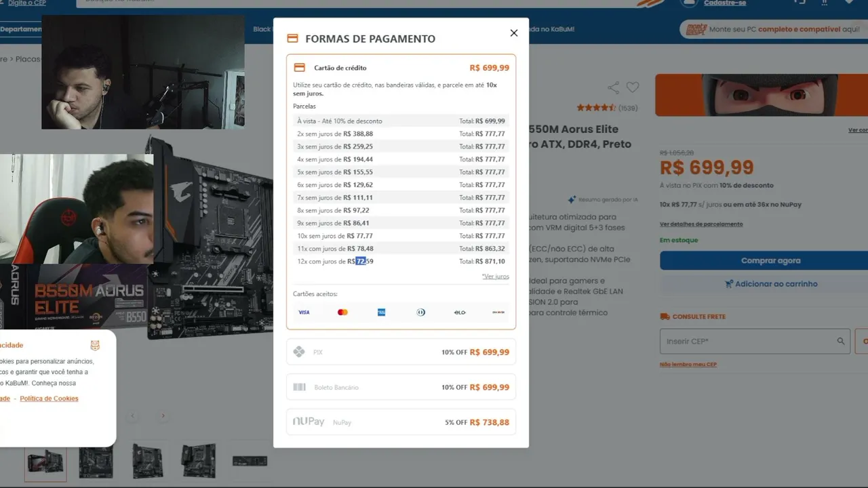Image resolution: width=868 pixels, height=488 pixels.
Task: Click the 4x sem juros de R$ 194,44 row
Action: 401,159
